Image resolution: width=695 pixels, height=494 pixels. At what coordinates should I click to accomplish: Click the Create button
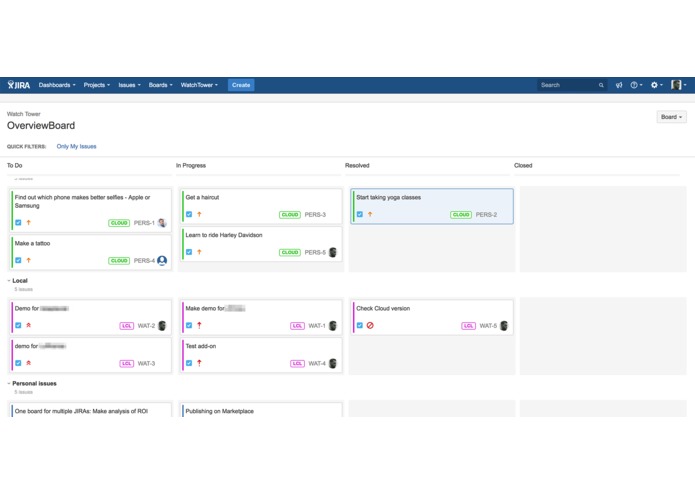[x=241, y=85]
